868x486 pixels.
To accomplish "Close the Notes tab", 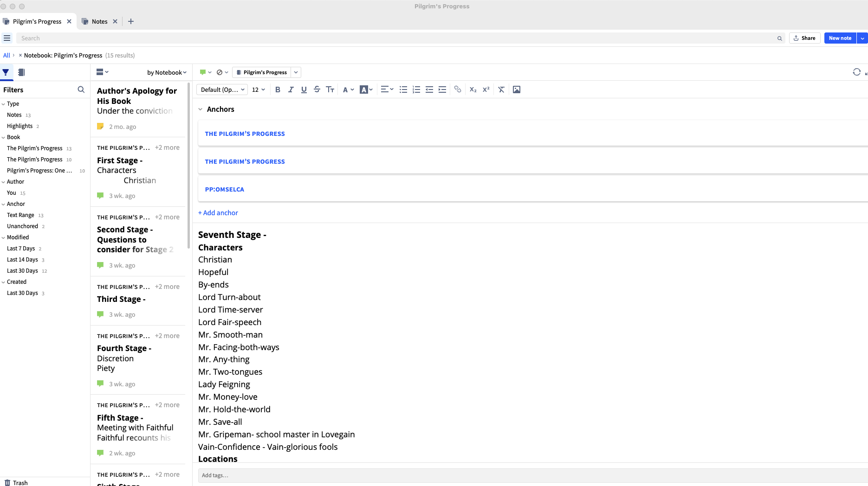I will (x=115, y=21).
